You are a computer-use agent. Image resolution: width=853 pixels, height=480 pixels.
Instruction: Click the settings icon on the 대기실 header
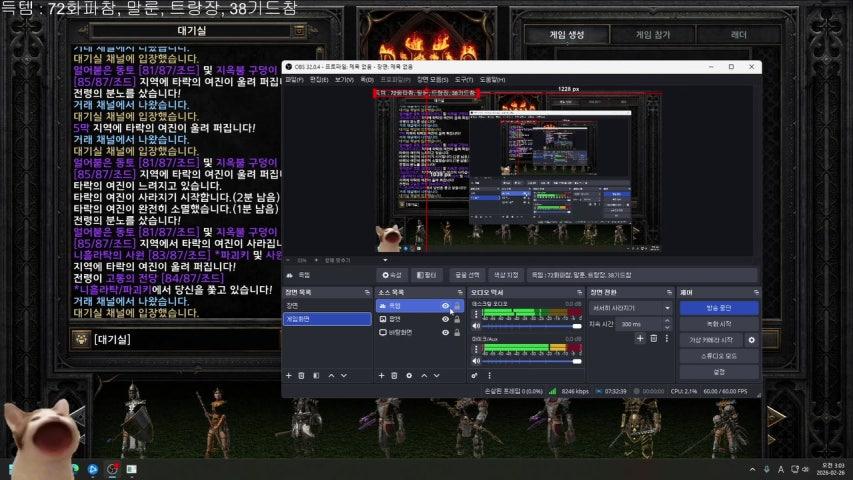299,31
